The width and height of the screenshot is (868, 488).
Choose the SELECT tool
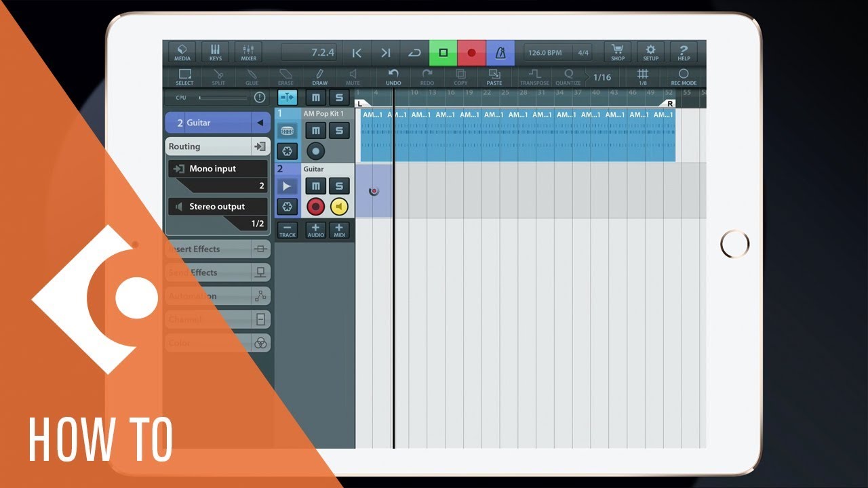[x=184, y=77]
